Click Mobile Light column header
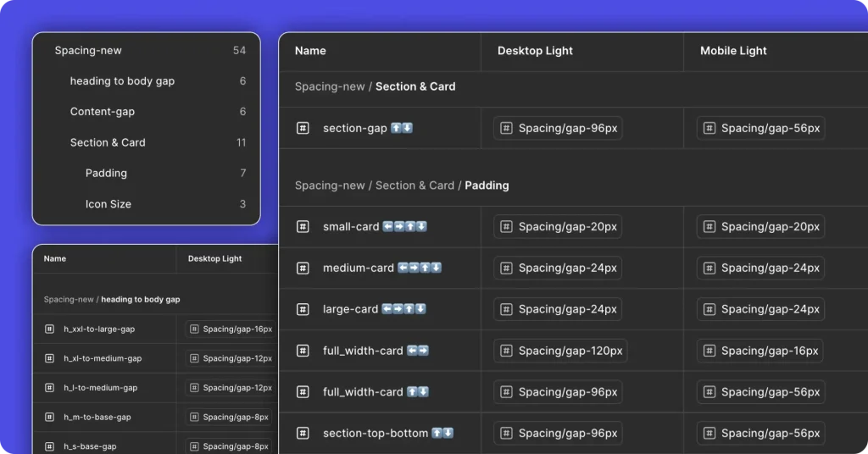The width and height of the screenshot is (868, 454). click(733, 51)
